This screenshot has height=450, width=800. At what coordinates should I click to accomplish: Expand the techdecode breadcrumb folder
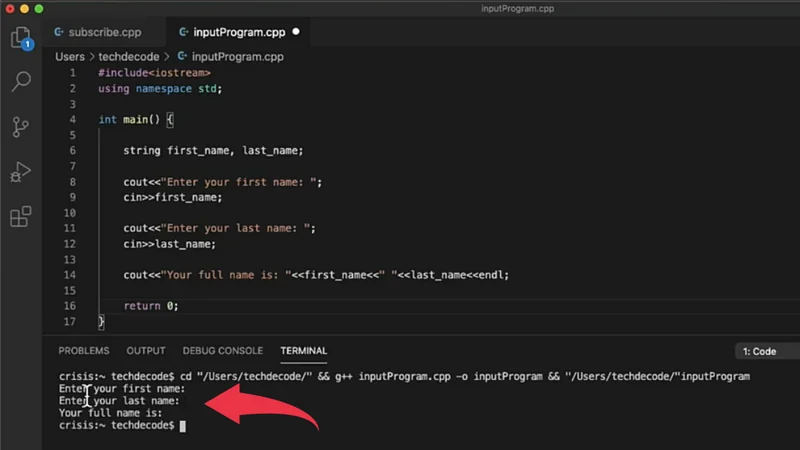[x=130, y=57]
